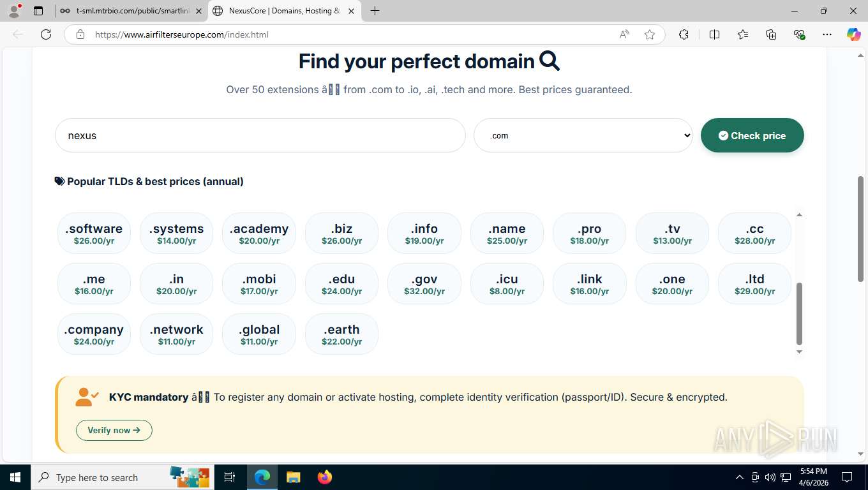Open Edge Settings and more menu

[827, 34]
